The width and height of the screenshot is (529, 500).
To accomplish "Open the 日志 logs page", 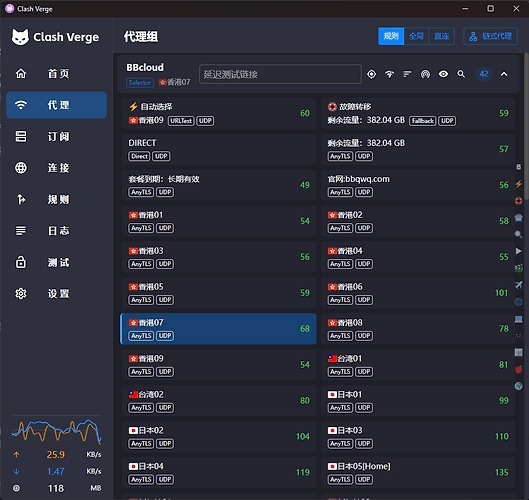I will 56,231.
